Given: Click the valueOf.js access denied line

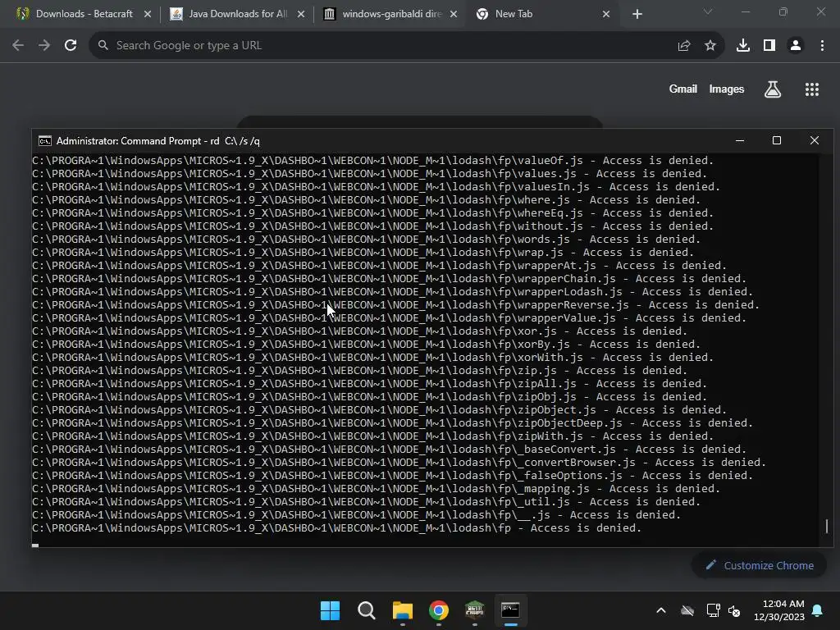Looking at the screenshot, I should 373,160.
